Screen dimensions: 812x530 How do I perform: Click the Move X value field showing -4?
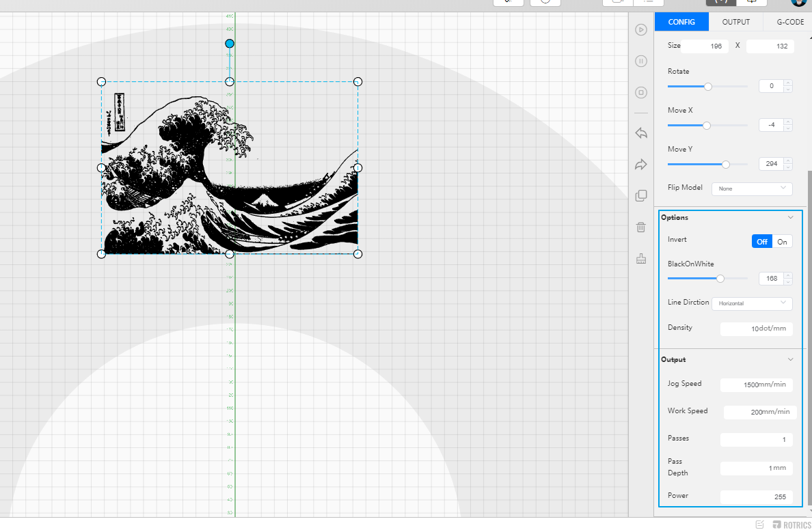[x=771, y=125]
